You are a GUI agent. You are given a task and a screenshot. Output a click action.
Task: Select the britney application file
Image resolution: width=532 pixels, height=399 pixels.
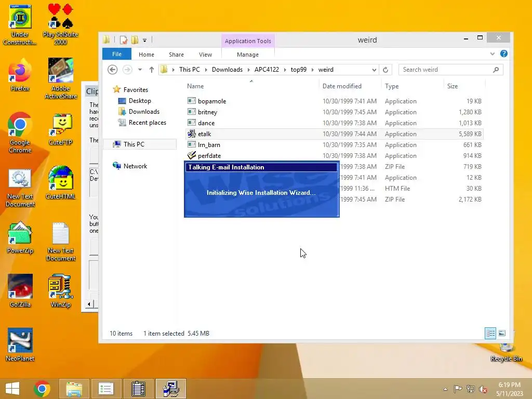tap(335, 112)
